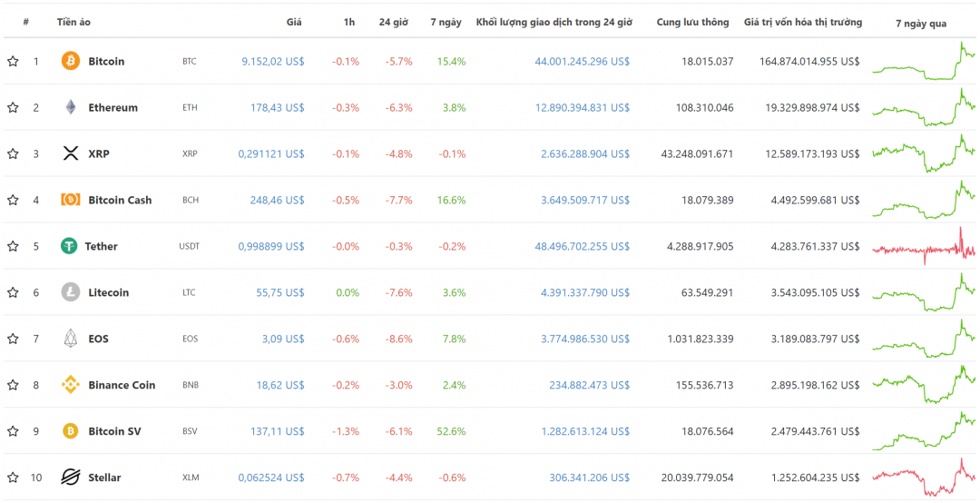Click the Bitcoin SV logo icon

(x=71, y=431)
